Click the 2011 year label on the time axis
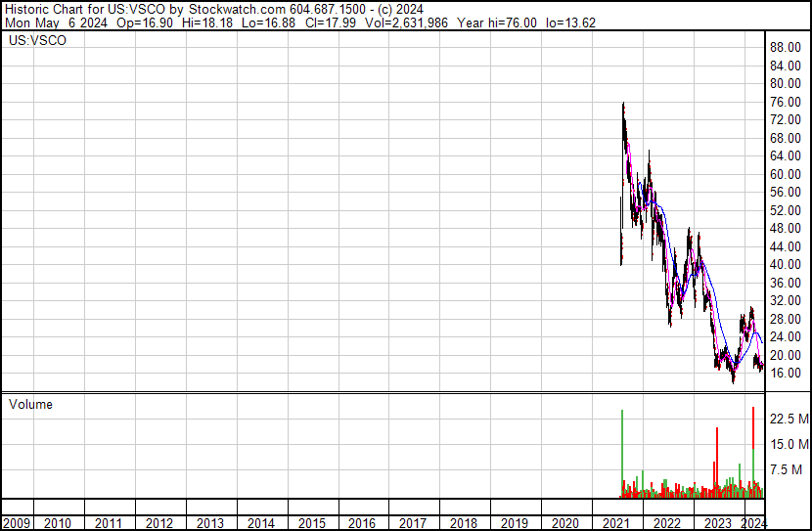 109,523
